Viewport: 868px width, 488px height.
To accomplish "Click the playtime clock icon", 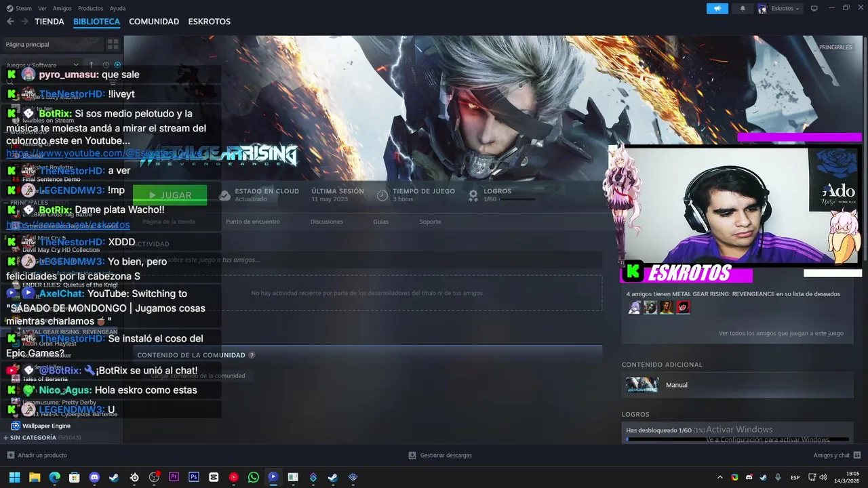I will click(x=382, y=195).
